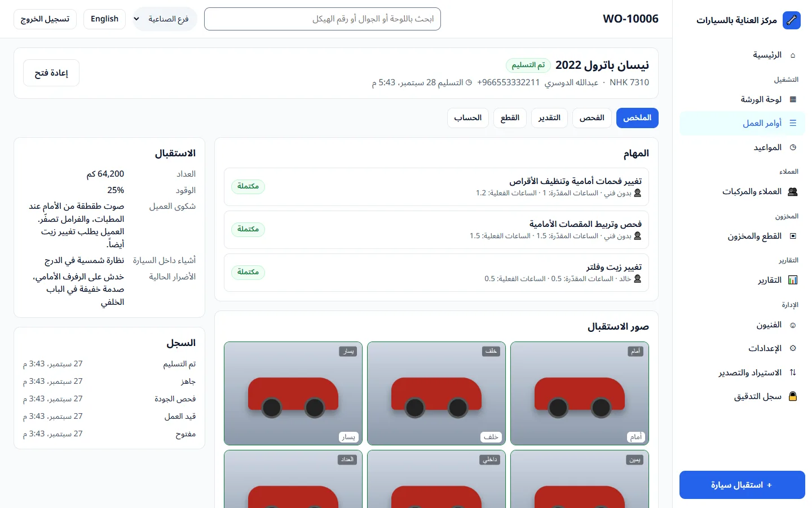This screenshot has height=508, width=812.
Task: Click the log entry قيد العمل
Action: 180,417
